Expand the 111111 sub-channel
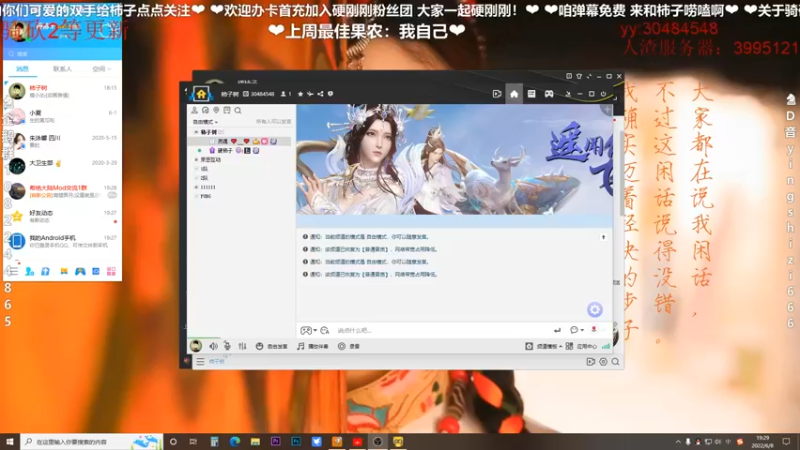 [196, 187]
